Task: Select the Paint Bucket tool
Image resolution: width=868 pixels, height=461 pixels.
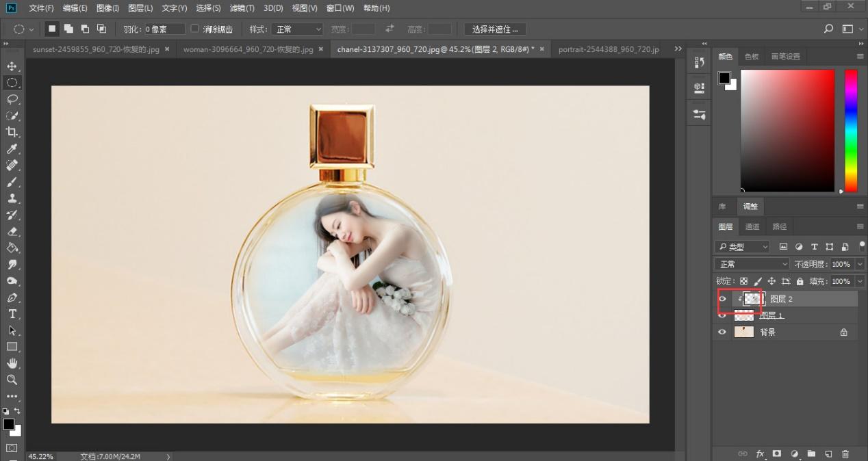Action: [12, 248]
